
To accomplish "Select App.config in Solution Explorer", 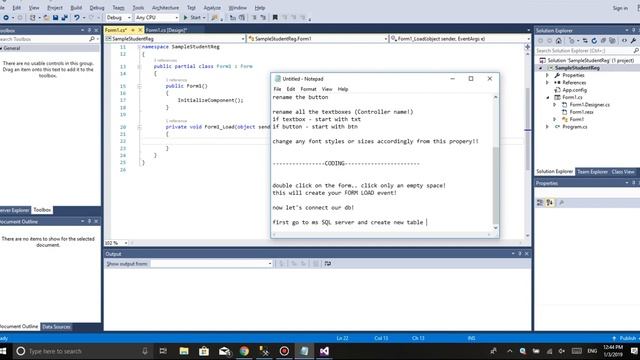I will coord(574,90).
